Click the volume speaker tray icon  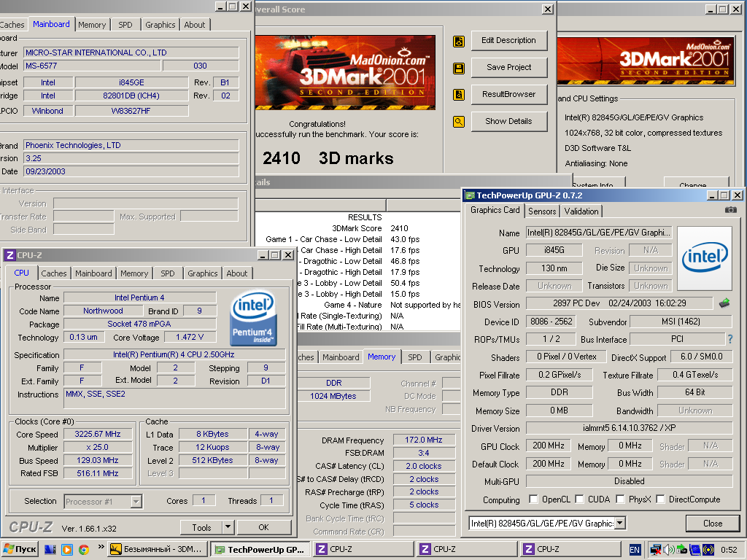[x=669, y=550]
